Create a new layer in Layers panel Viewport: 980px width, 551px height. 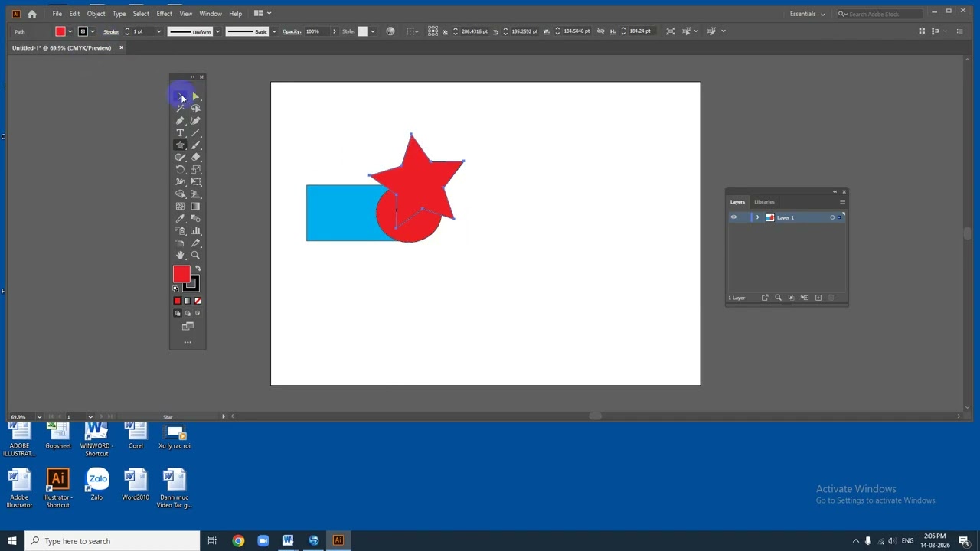click(818, 298)
